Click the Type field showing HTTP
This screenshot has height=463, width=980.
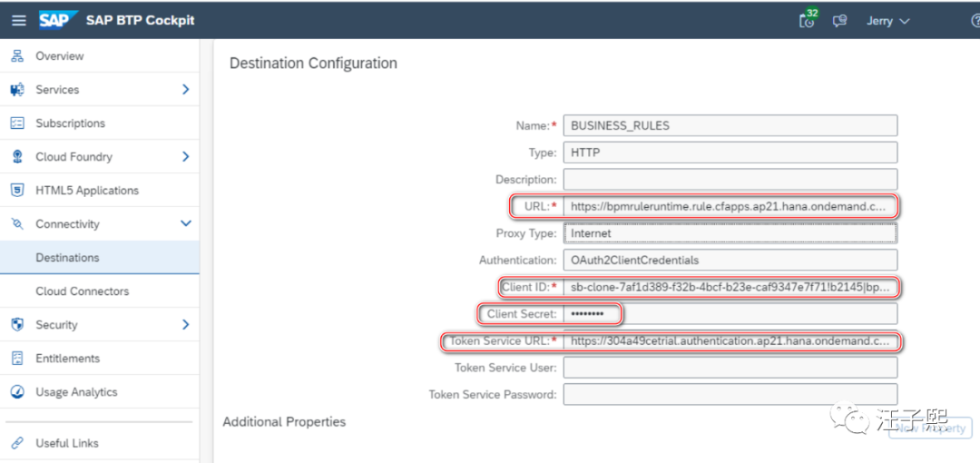(730, 152)
